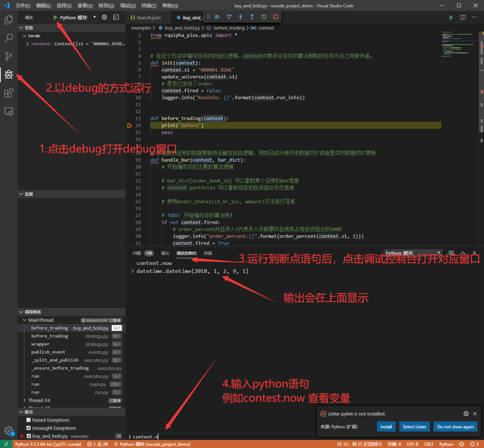Expand Thread-24 in call stack
The image size is (484, 448).
25,400
